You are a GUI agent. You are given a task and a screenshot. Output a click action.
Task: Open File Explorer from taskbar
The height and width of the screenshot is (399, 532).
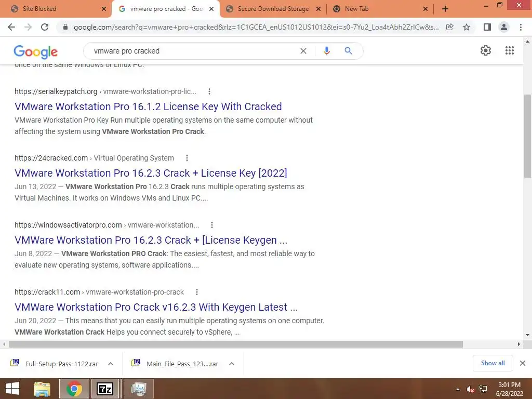click(42, 389)
